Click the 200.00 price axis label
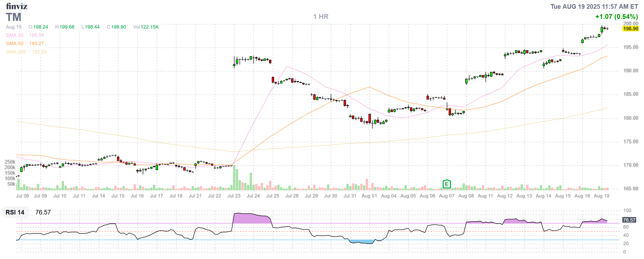Viewport: 644px width, 259px height. point(630,23)
